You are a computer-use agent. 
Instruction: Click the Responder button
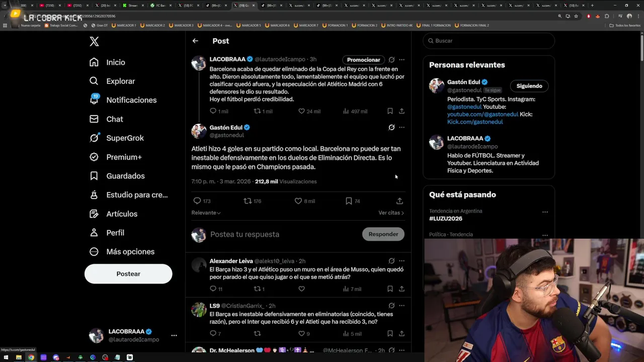tap(383, 234)
